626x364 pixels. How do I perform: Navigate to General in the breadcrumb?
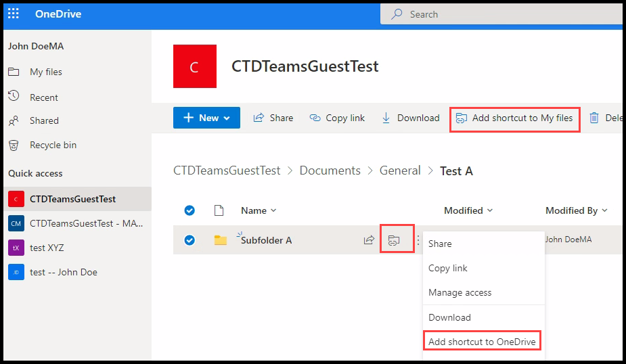(x=400, y=170)
